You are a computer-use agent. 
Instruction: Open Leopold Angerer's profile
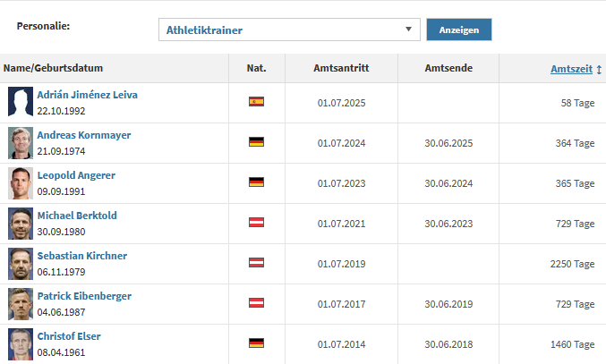pyautogui.click(x=76, y=175)
